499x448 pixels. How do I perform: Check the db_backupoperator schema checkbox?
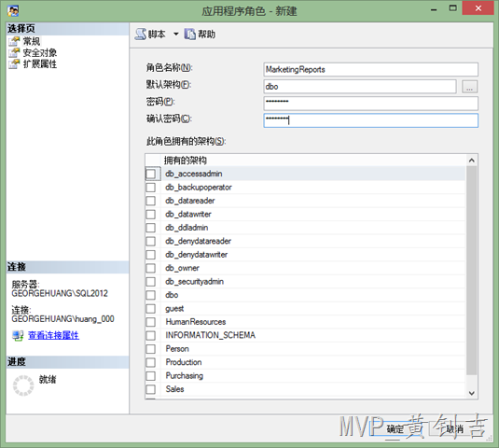click(151, 188)
